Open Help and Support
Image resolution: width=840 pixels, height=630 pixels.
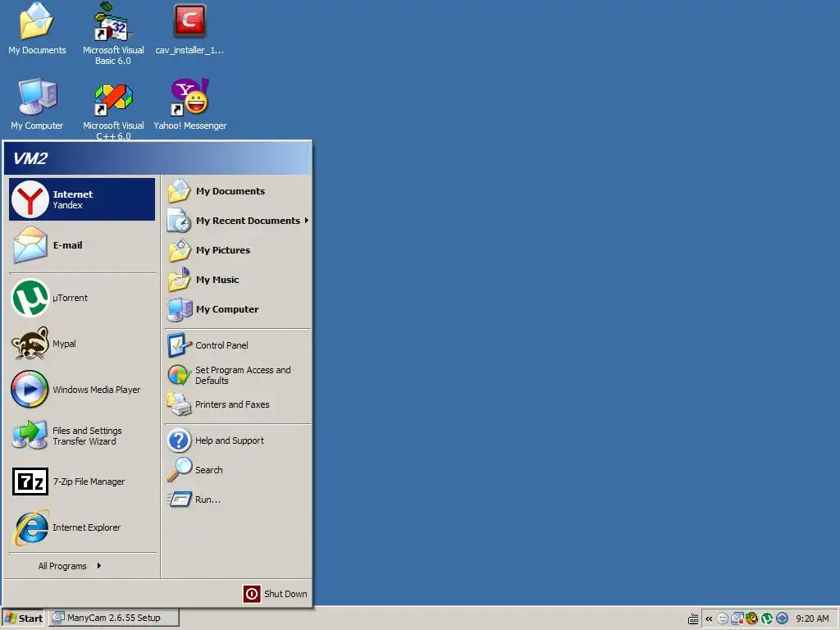238,441
